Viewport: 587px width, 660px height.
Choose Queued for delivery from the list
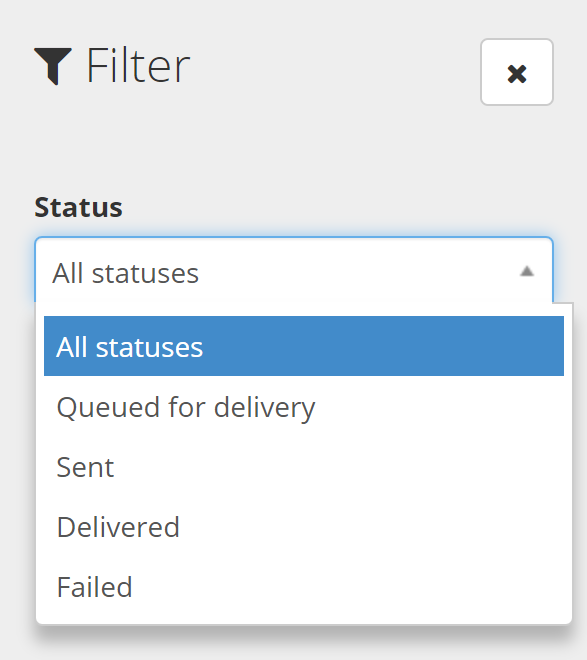[x=304, y=406]
